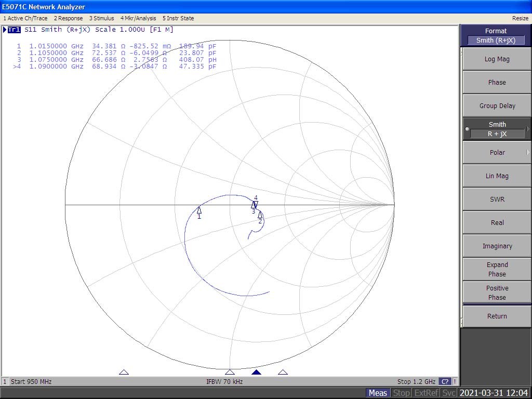This screenshot has width=532, height=399.
Task: Open the 1 Active Ch/Trace menu
Action: (x=25, y=18)
